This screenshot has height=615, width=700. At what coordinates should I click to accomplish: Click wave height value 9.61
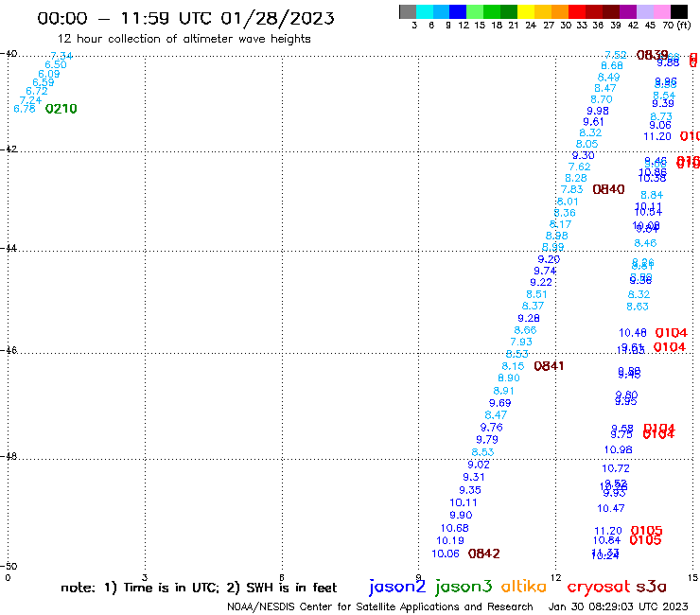coord(593,121)
